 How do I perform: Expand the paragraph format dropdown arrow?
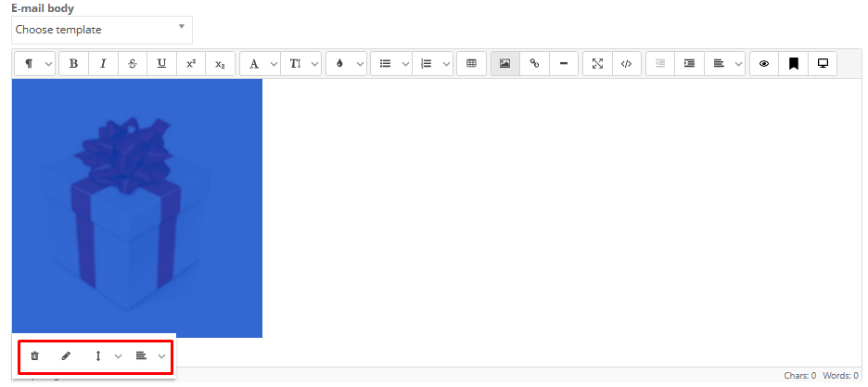[48, 64]
